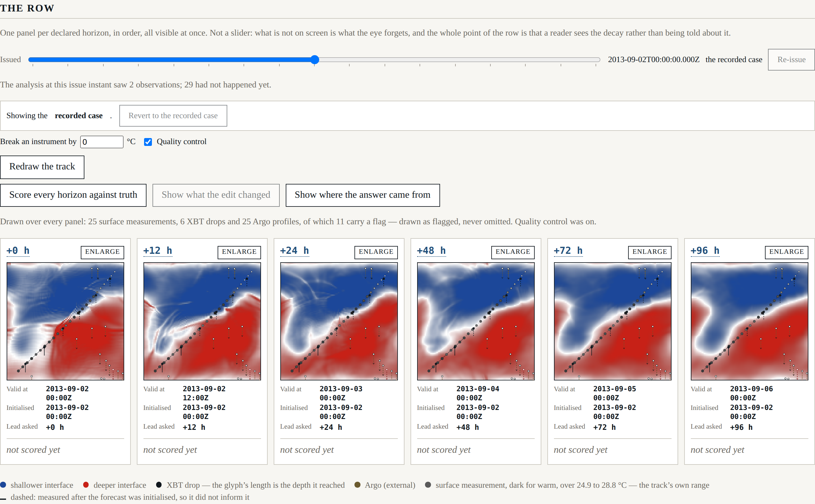815x504 pixels.
Task: Open the +72 h horizon heading link
Action: point(568,251)
